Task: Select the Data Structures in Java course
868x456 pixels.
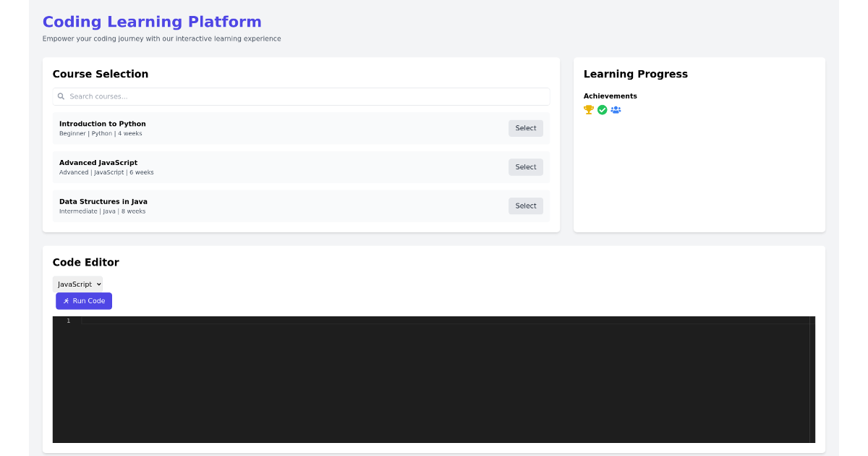Action: pyautogui.click(x=525, y=206)
